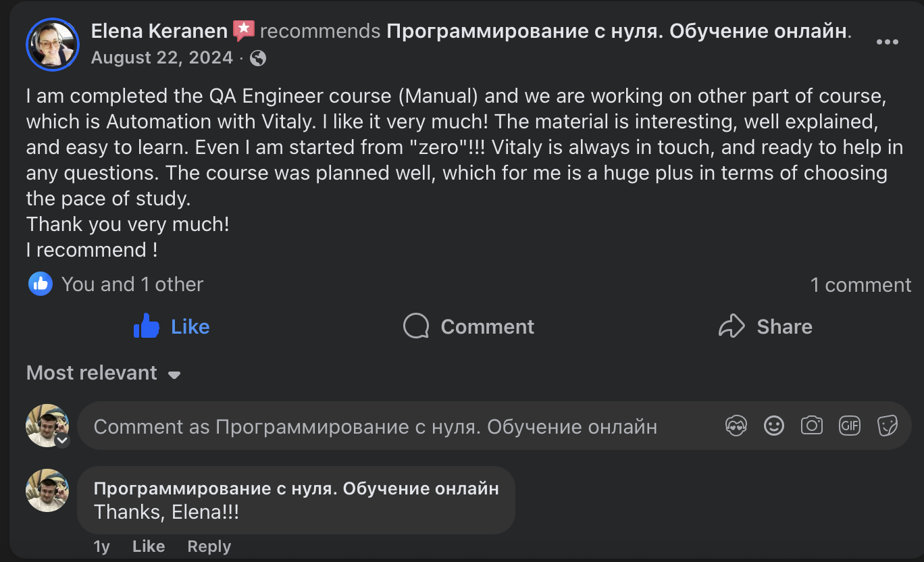View reactions via You and 1 other
924x562 pixels.
tap(132, 284)
